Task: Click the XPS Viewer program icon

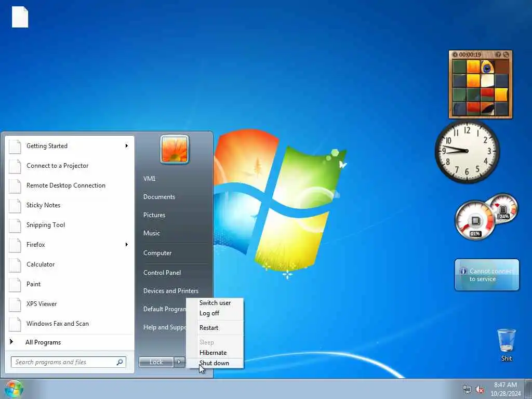Action: 15,304
